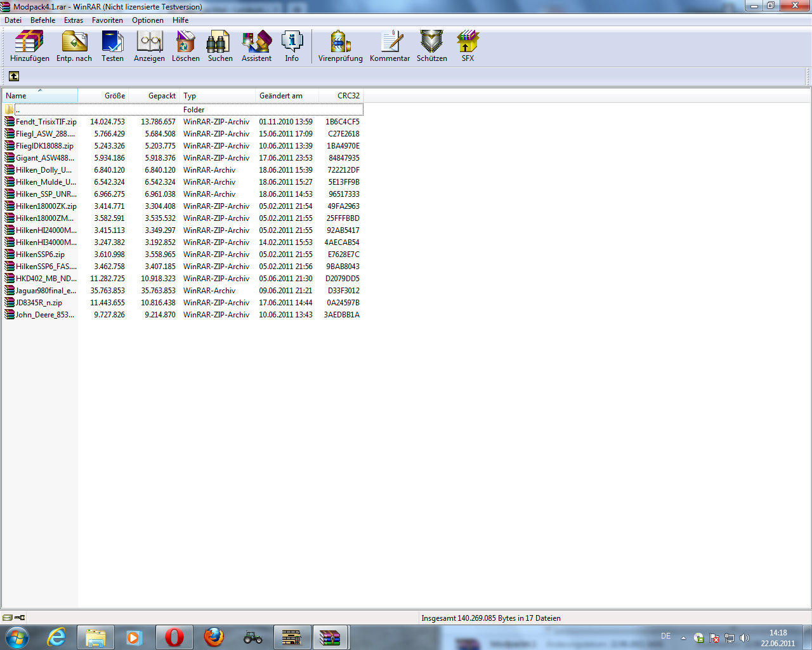Select the HilkenSSP6_FAS file row
The image size is (812, 650).
pyautogui.click(x=183, y=267)
